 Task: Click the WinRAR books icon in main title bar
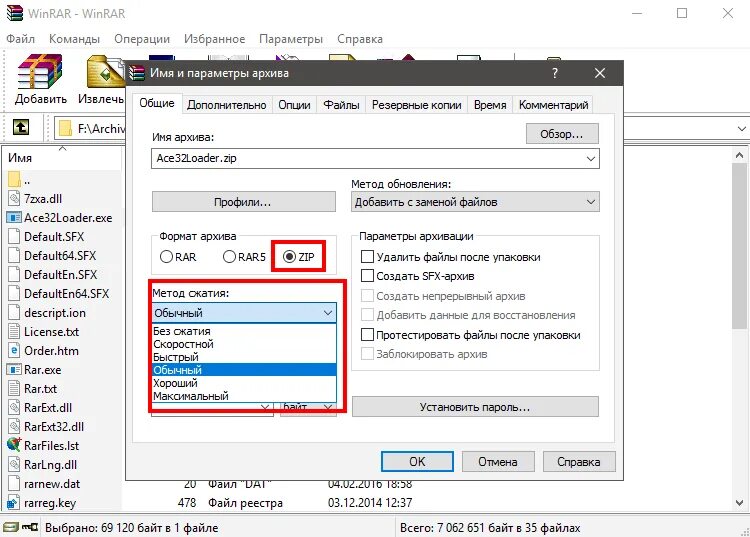pyautogui.click(x=14, y=13)
